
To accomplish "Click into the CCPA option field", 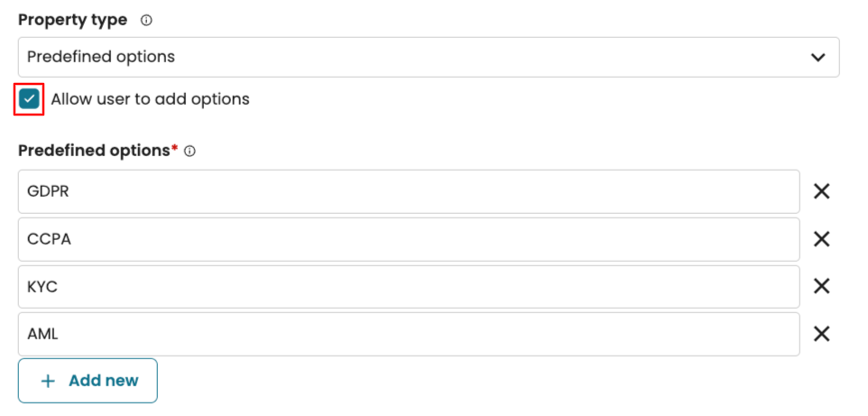I will tap(408, 239).
